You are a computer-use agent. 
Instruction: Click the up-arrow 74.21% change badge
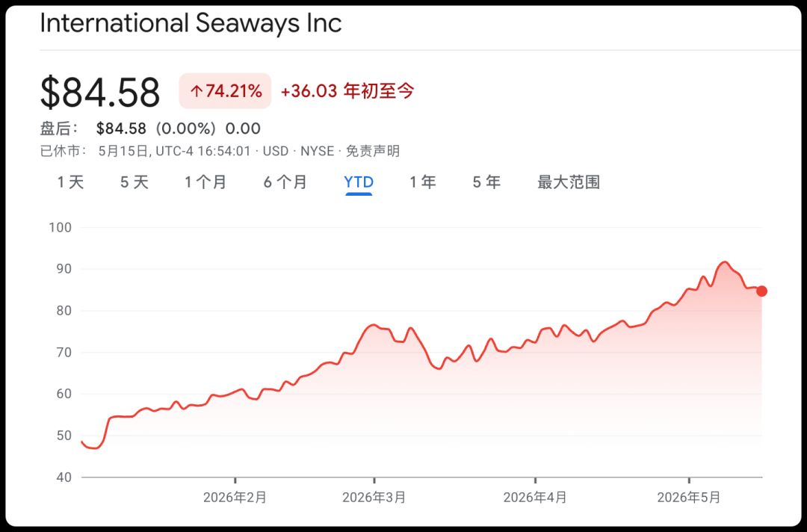point(225,91)
